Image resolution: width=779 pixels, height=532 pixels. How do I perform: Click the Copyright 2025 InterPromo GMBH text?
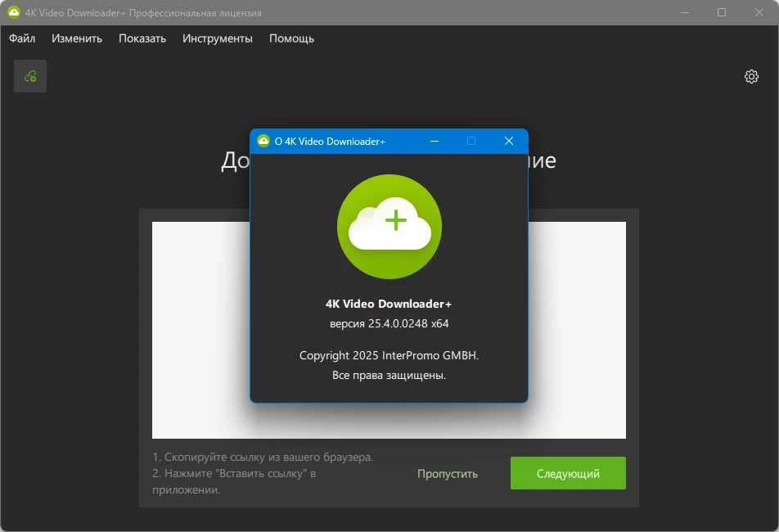[x=389, y=356]
